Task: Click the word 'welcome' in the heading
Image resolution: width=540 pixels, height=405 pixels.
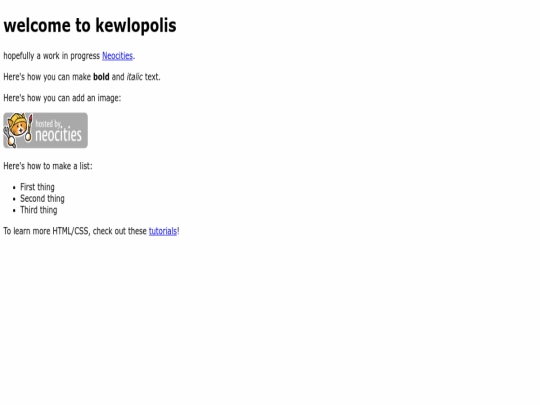Action: tap(37, 25)
